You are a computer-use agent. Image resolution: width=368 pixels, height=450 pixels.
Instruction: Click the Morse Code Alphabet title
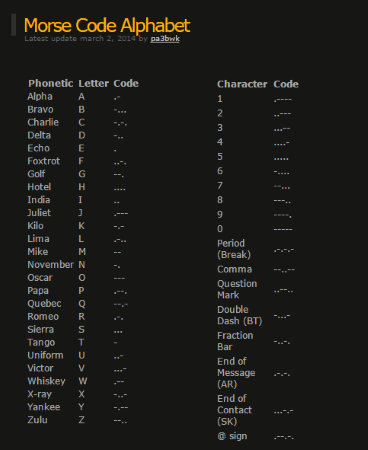[x=107, y=25]
